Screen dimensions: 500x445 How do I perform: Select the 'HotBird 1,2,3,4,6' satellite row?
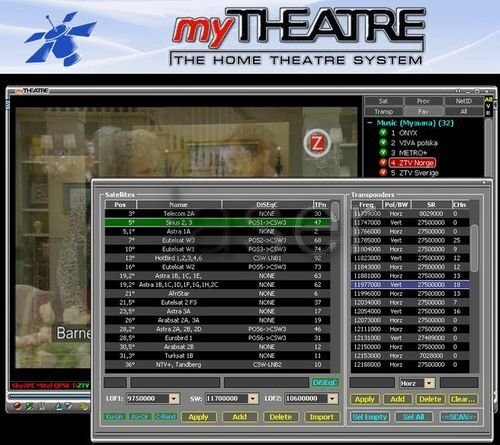218,258
